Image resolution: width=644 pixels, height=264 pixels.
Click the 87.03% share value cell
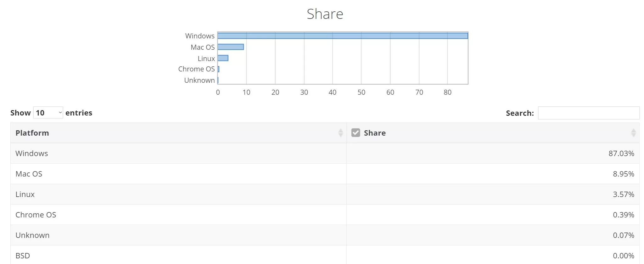coord(621,153)
